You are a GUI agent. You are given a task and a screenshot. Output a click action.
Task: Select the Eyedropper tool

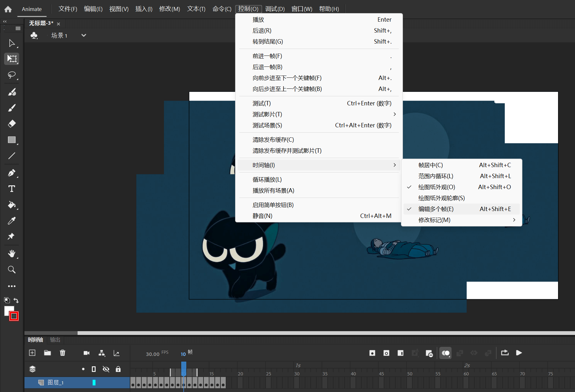point(12,221)
